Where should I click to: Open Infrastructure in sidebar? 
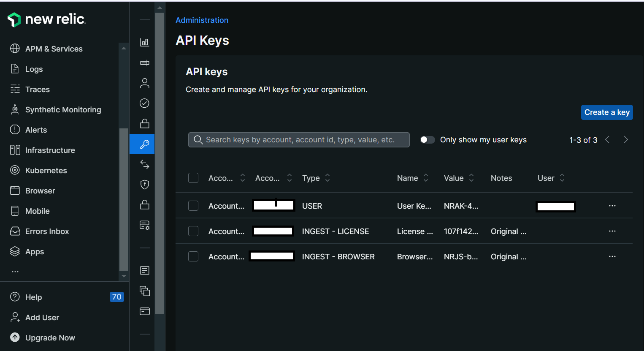coord(50,150)
